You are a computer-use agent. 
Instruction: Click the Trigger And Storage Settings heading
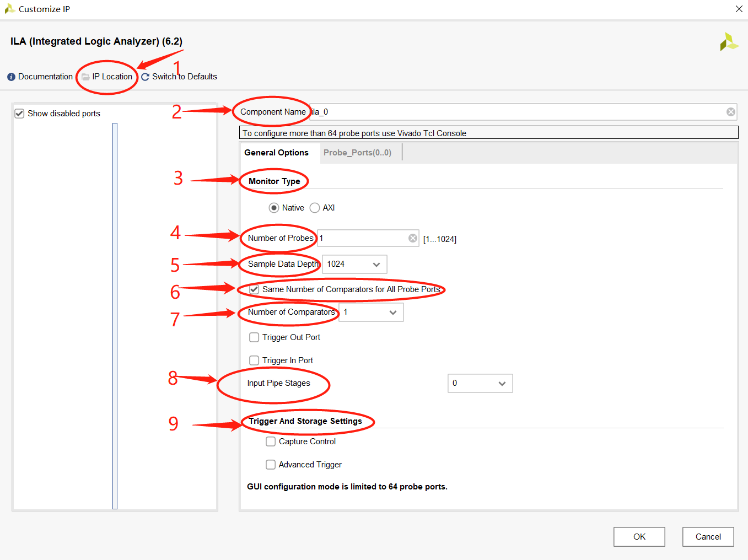coord(305,421)
